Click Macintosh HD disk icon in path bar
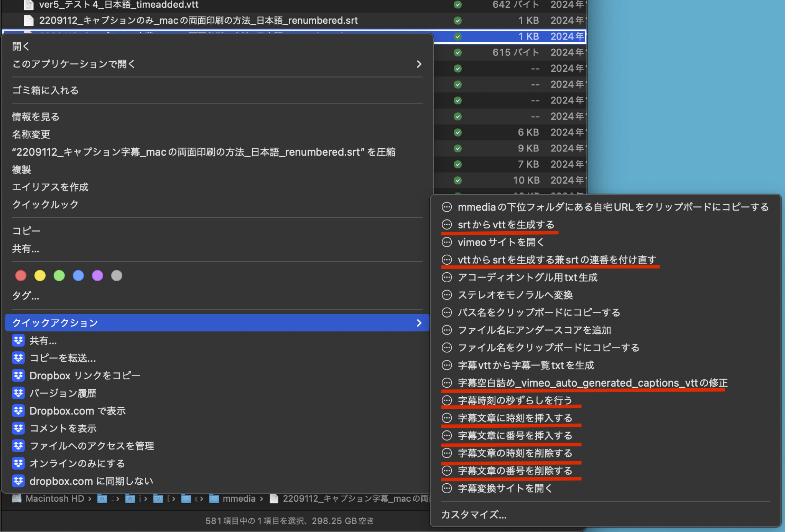 [16, 499]
